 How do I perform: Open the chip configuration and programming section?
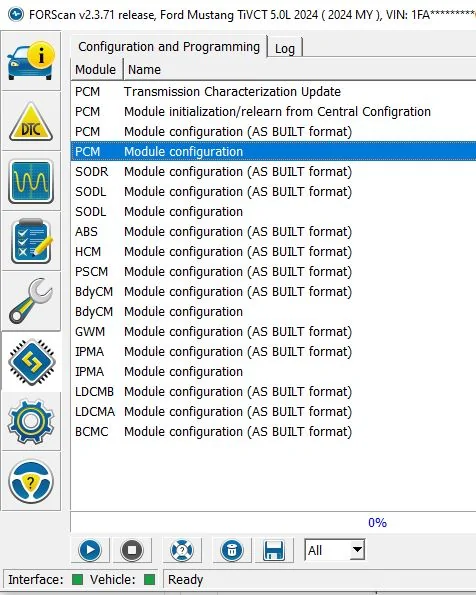point(31,362)
